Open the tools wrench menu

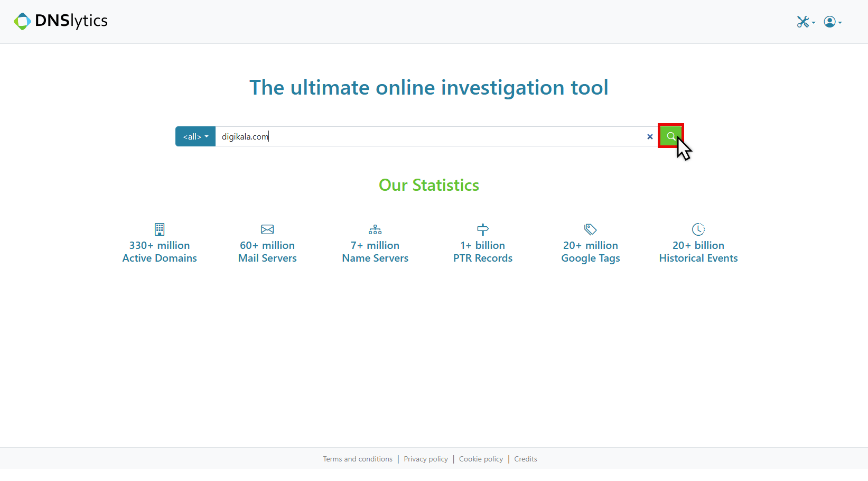tap(806, 22)
